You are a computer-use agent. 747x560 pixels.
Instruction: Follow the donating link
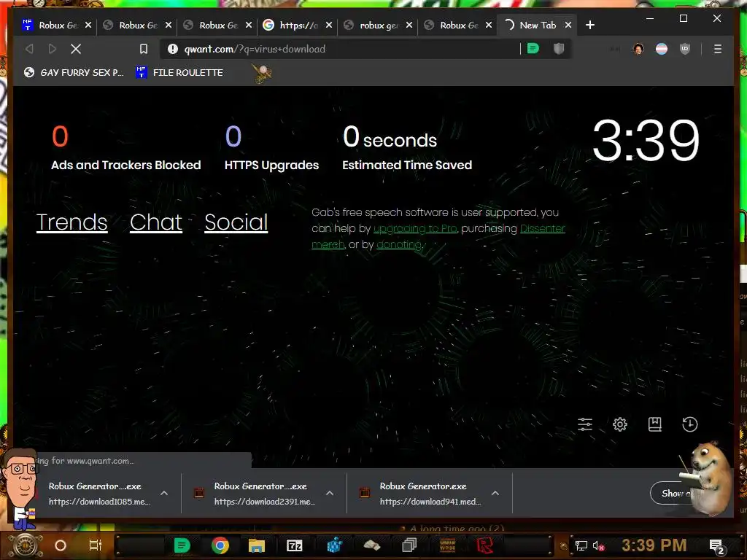tap(399, 244)
